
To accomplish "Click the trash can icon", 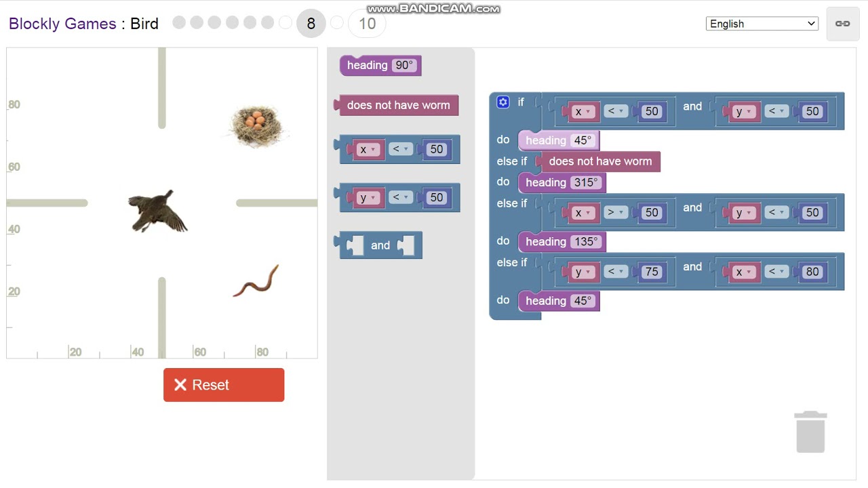I will click(810, 431).
